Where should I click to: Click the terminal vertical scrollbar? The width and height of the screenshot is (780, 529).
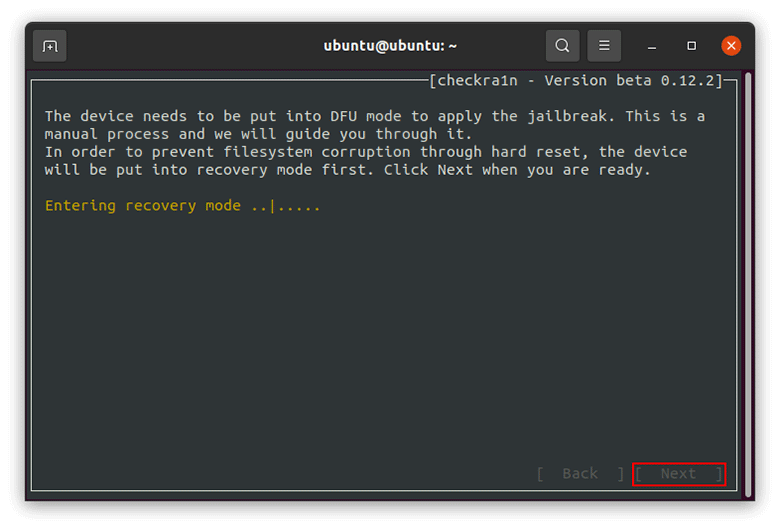point(748,285)
